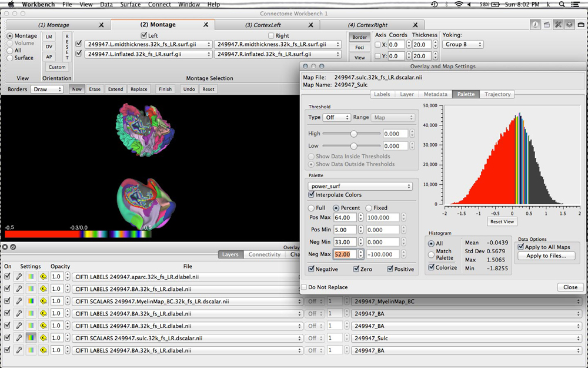This screenshot has width=588, height=368.
Task: Click the Time Machine status icon
Action: 435,5
